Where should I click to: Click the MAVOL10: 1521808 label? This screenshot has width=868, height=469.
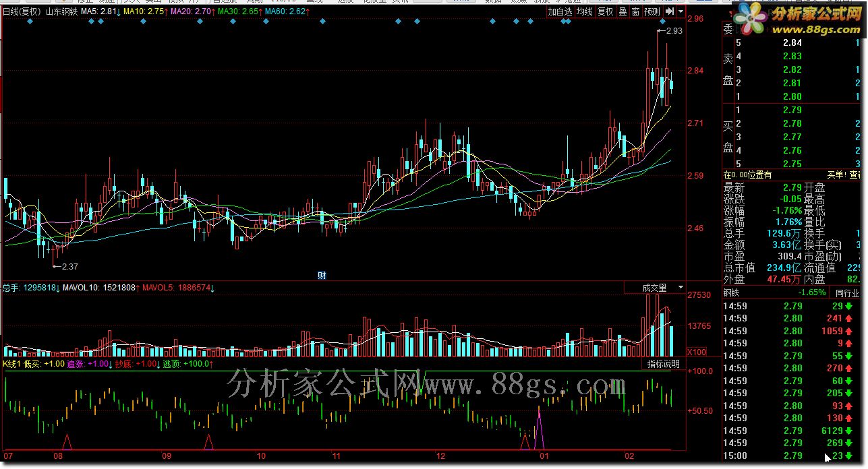101,288
